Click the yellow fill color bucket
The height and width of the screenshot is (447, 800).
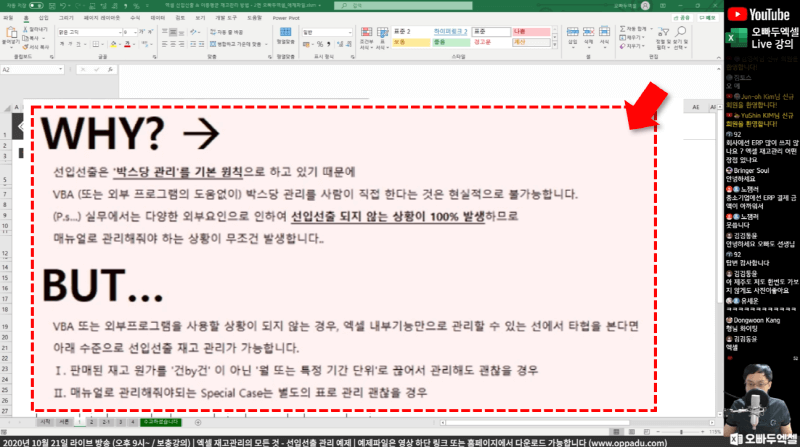pos(113,44)
